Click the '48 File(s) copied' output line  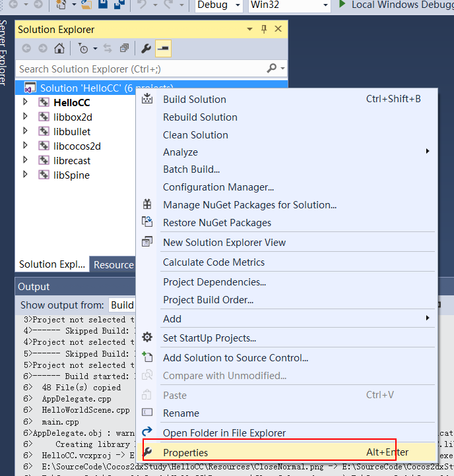(81, 388)
